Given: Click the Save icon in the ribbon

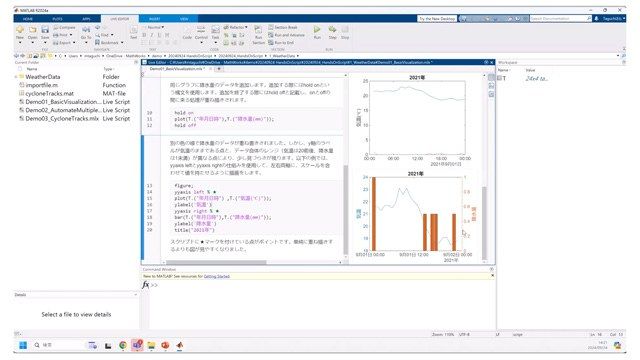Looking at the screenshot, I should coord(45,30).
